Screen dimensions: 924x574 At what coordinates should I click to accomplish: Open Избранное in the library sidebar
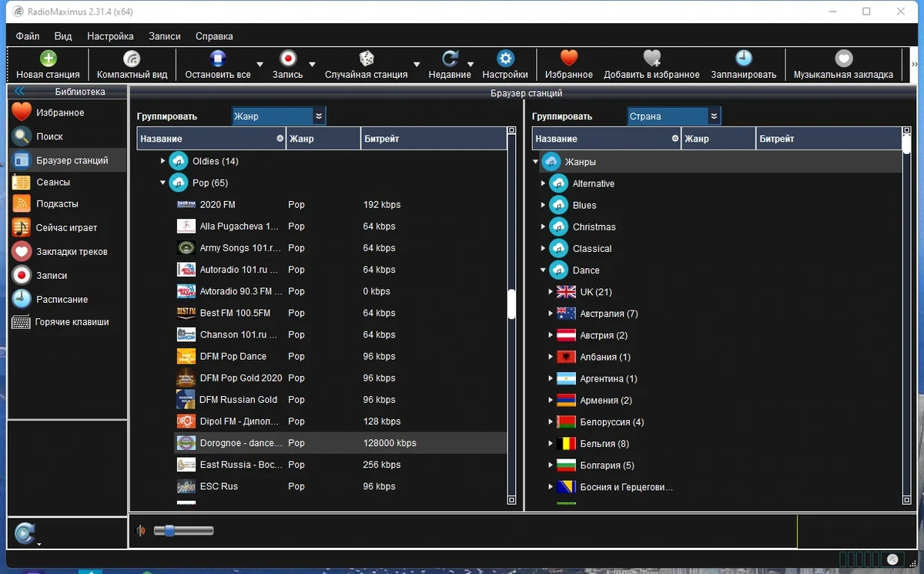[x=67, y=112]
